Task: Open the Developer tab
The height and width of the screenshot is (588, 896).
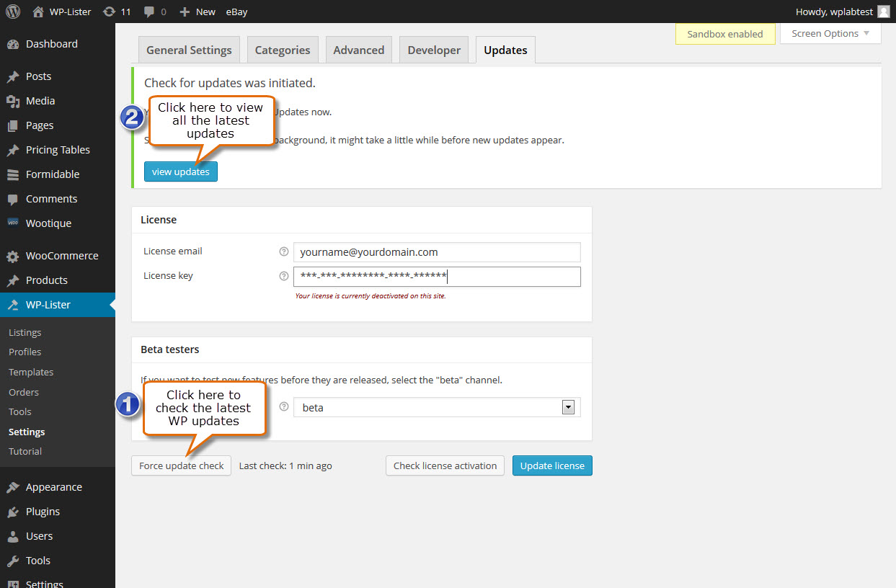Action: (434, 50)
